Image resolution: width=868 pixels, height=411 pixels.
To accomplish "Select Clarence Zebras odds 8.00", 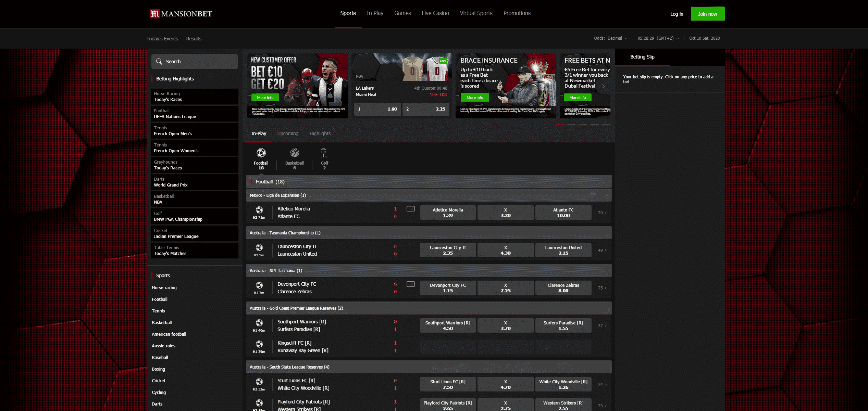I will tap(563, 288).
